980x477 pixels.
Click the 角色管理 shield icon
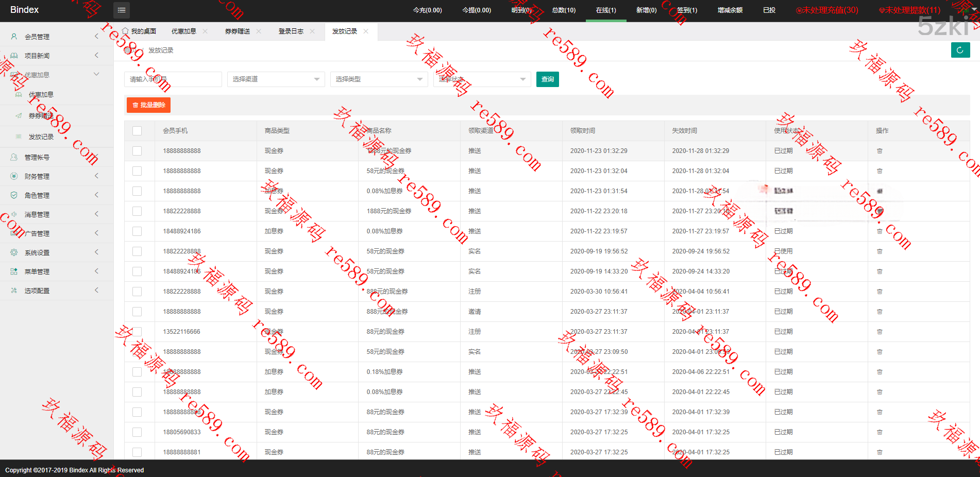coord(14,195)
